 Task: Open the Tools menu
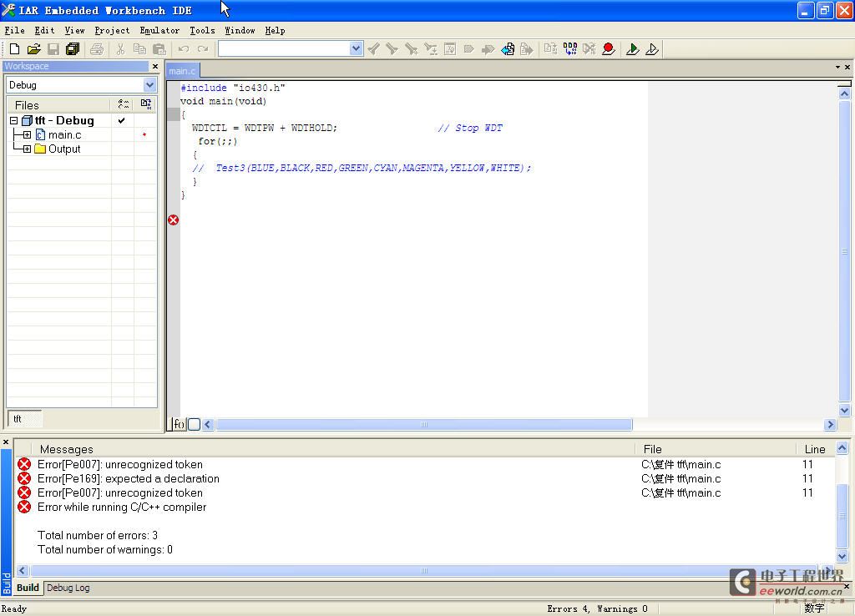tap(202, 31)
